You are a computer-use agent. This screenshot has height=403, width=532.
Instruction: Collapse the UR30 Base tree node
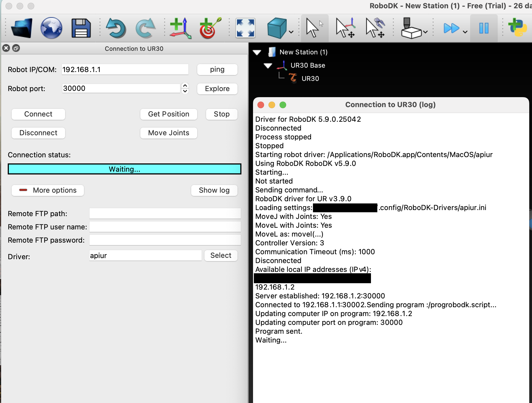pyautogui.click(x=268, y=66)
